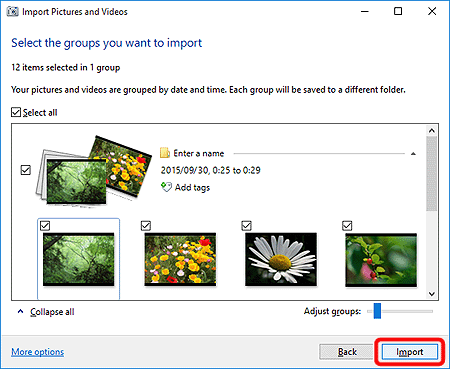The width and height of the screenshot is (450, 369).
Task: Open the More options link
Action: click(38, 352)
